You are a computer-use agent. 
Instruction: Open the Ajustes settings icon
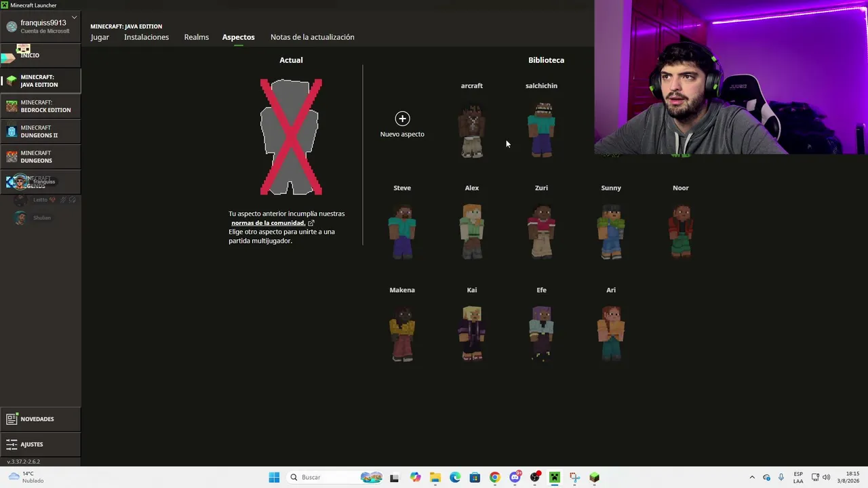(x=12, y=445)
